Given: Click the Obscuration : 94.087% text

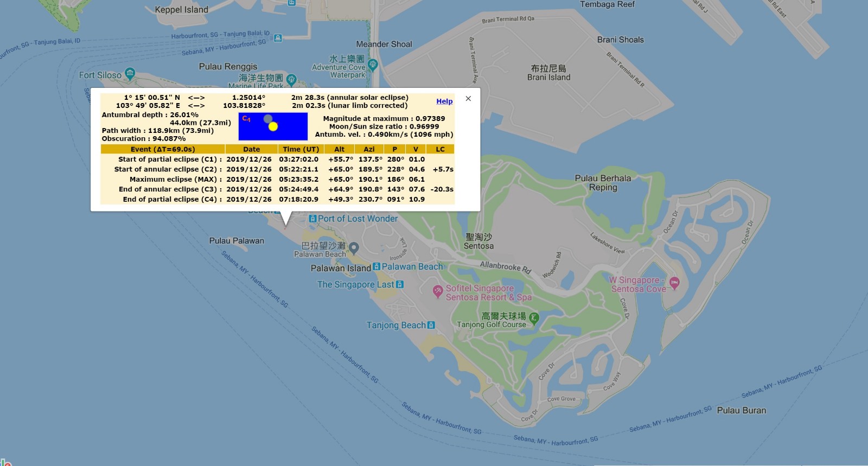Looking at the screenshot, I should coord(144,139).
